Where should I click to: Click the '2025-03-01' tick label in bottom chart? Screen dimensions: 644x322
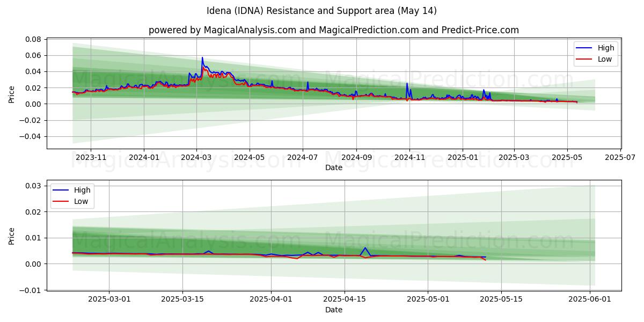click(109, 299)
